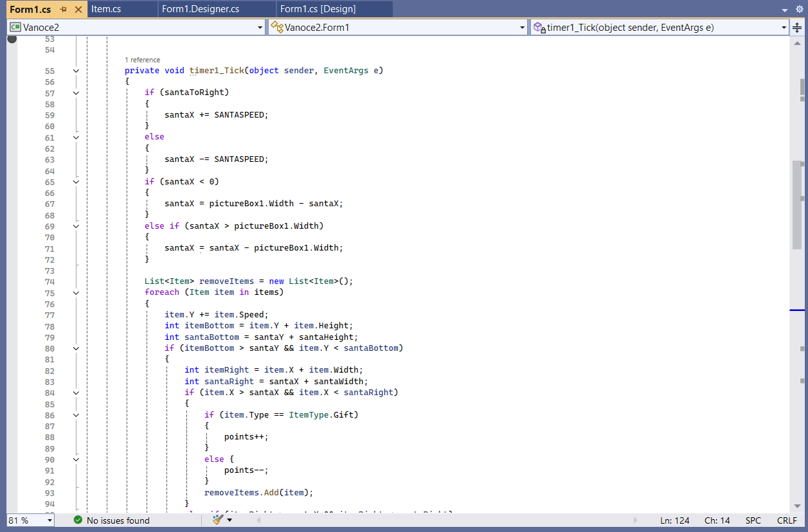Collapse the if (santaToRight) block
This screenshot has width=808, height=532.
[x=76, y=93]
